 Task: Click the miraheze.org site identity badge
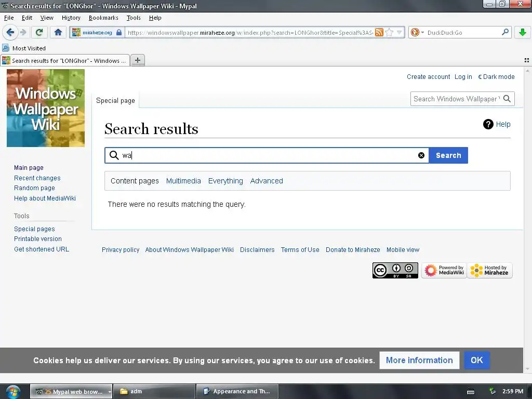tap(97, 33)
